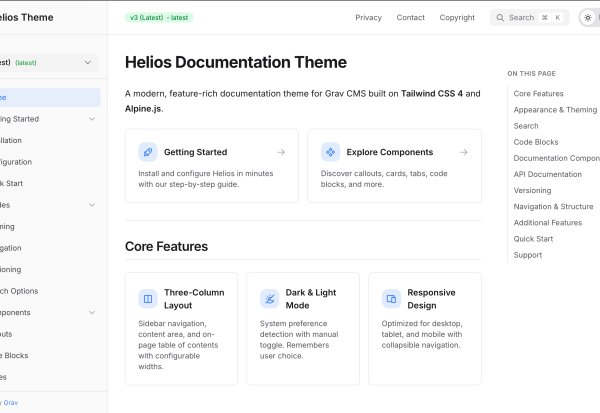
Task: Expand the Components sidebar section chevron
Action: click(92, 312)
